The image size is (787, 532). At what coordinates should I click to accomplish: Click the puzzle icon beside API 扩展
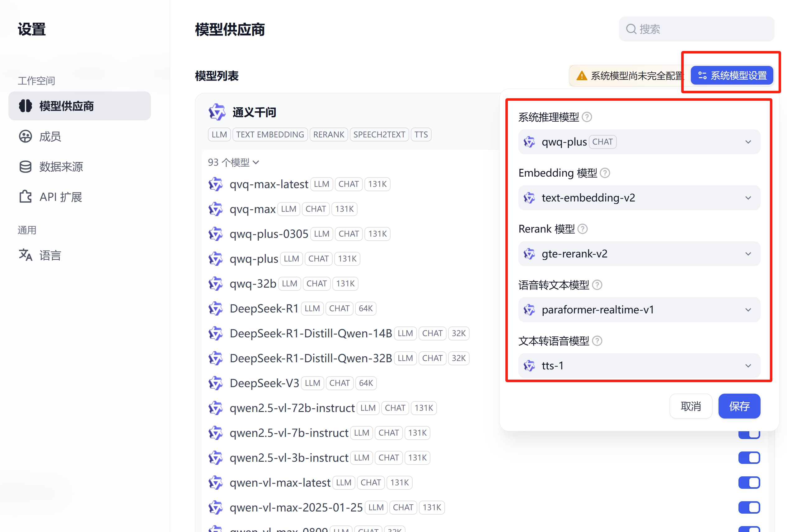click(26, 197)
